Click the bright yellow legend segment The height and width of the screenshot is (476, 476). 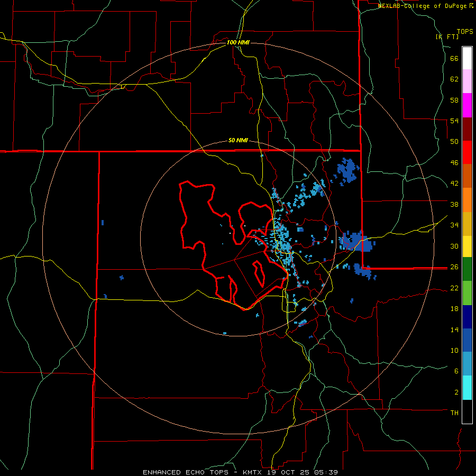[x=467, y=246]
